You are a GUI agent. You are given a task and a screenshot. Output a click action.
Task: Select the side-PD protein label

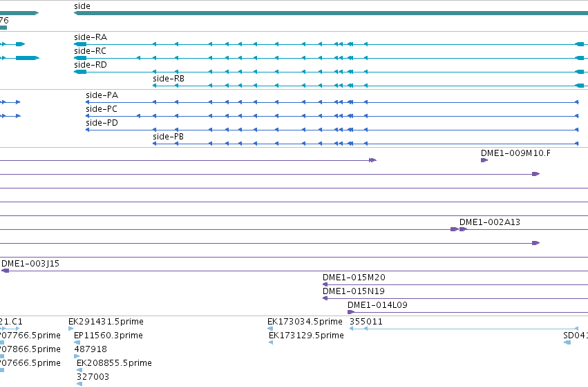coord(102,123)
